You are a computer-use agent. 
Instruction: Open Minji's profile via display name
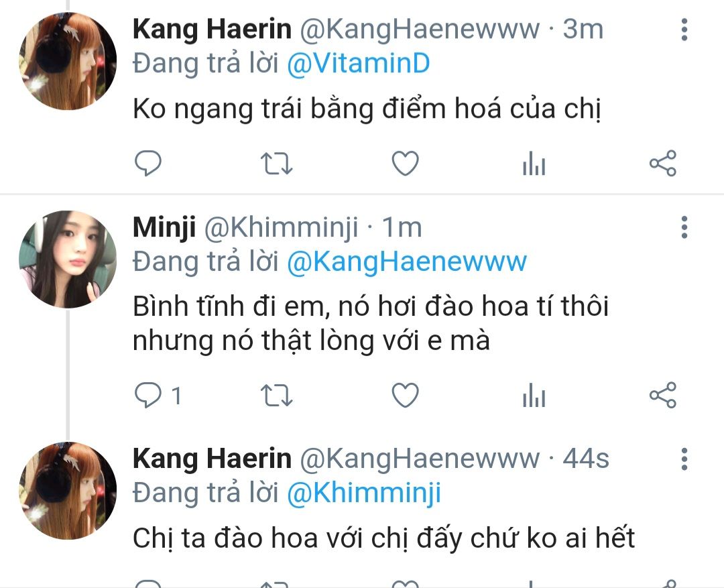[164, 228]
